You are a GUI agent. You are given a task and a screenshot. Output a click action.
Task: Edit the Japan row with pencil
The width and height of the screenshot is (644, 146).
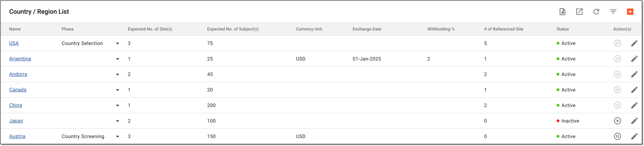click(x=634, y=121)
